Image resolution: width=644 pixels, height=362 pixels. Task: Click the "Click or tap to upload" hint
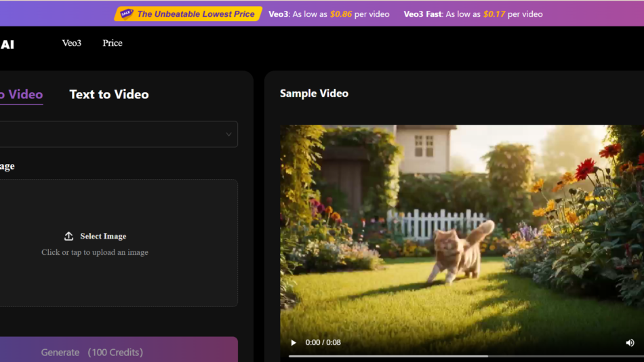click(95, 252)
